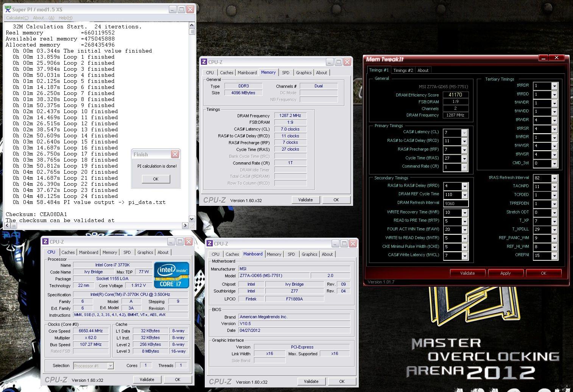Click the DRAM Frequency value 1287.2 MHz

click(290, 116)
